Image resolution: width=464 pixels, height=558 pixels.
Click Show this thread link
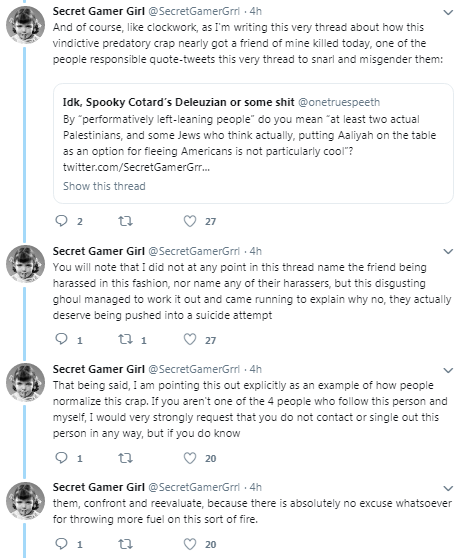coord(104,186)
